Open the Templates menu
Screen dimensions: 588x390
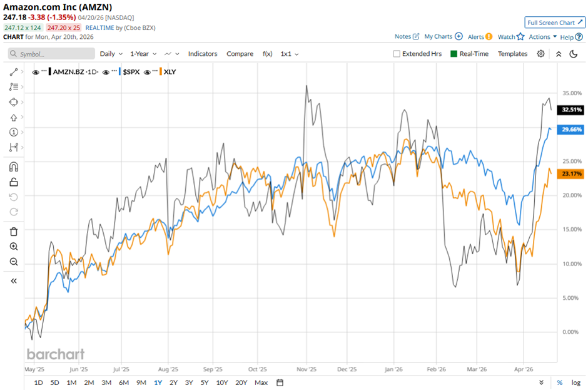point(512,54)
